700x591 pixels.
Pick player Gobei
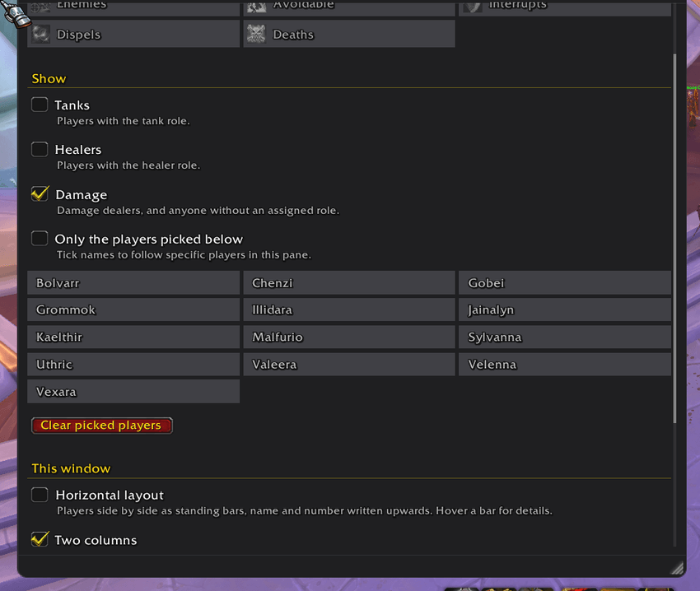(x=565, y=283)
